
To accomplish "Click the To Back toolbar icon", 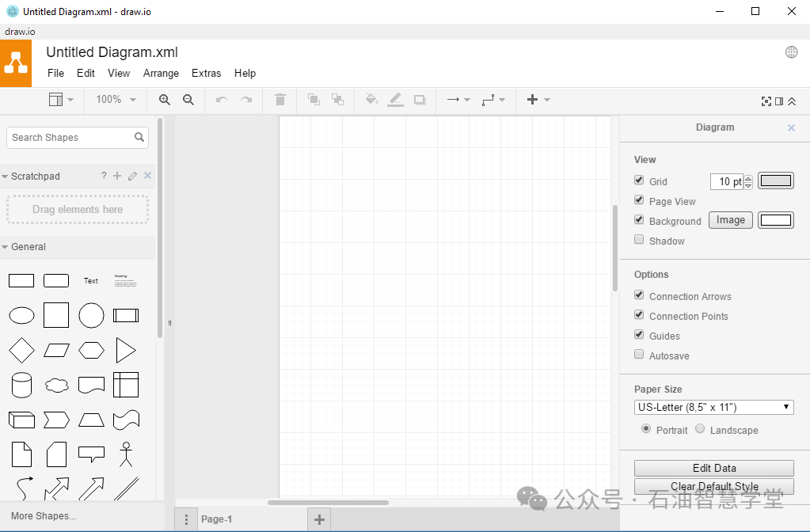I will [338, 99].
